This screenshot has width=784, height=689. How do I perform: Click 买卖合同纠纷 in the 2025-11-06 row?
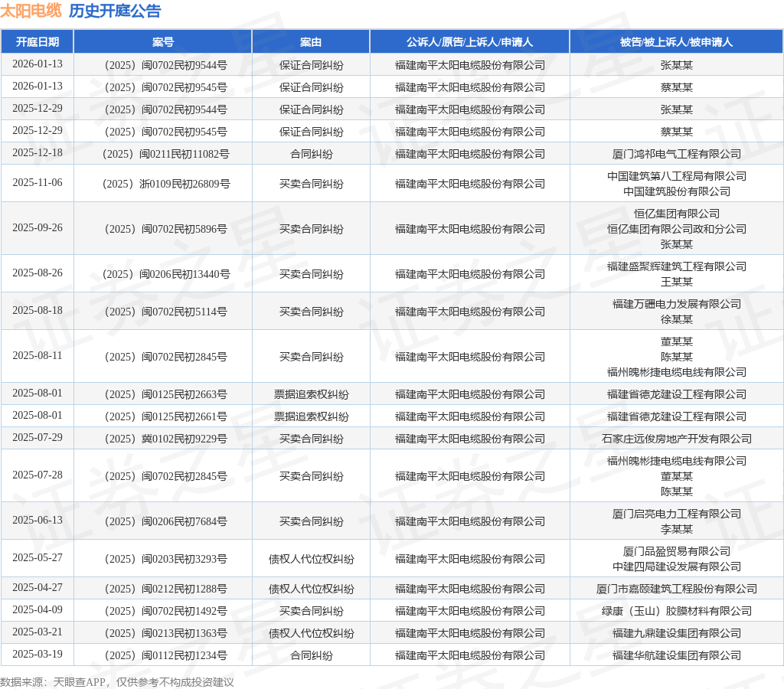tap(311, 184)
